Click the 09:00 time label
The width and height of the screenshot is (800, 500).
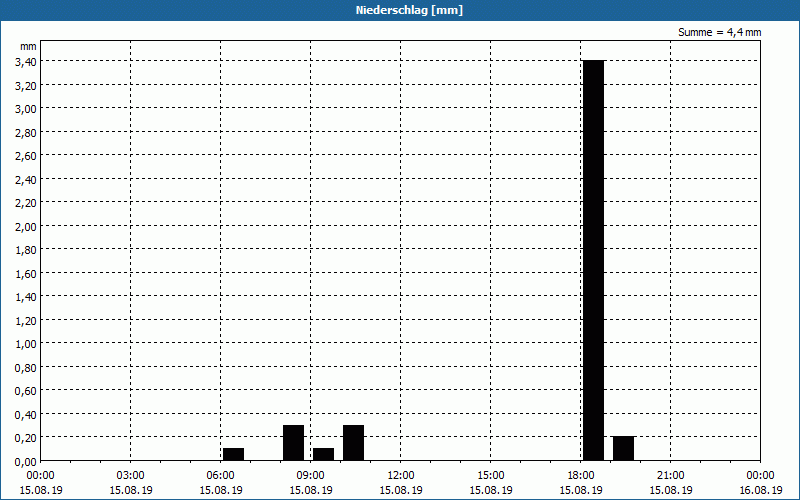(x=311, y=476)
